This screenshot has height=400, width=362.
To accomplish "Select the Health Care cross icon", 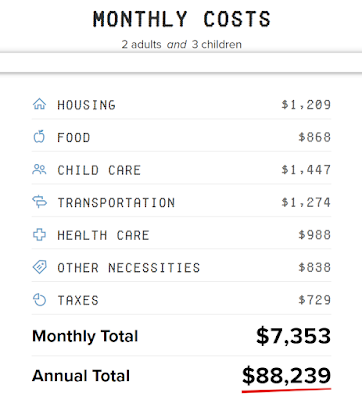I will click(39, 235).
